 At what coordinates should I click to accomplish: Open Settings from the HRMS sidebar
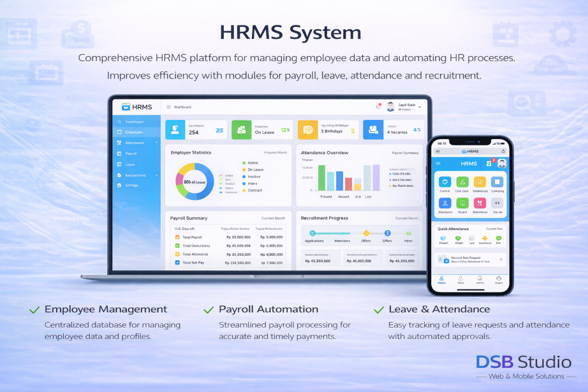tap(135, 185)
